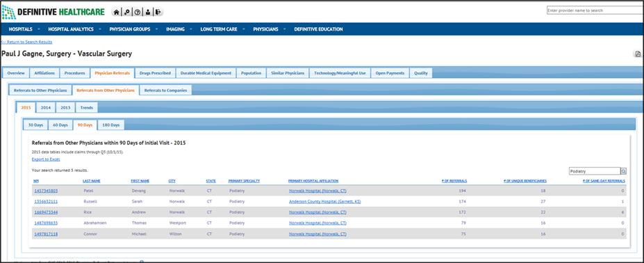Open the Help question mark icon

pos(137,13)
